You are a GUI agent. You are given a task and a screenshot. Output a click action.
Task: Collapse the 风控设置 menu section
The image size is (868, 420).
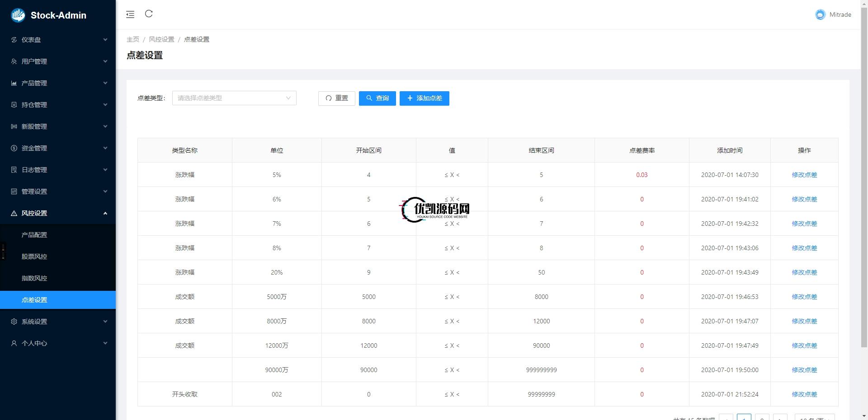pos(105,213)
